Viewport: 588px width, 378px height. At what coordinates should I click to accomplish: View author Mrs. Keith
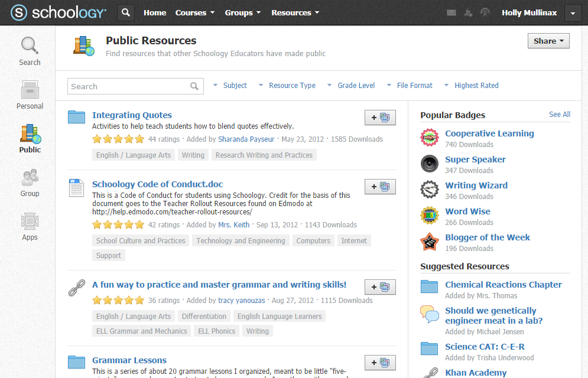click(x=234, y=225)
